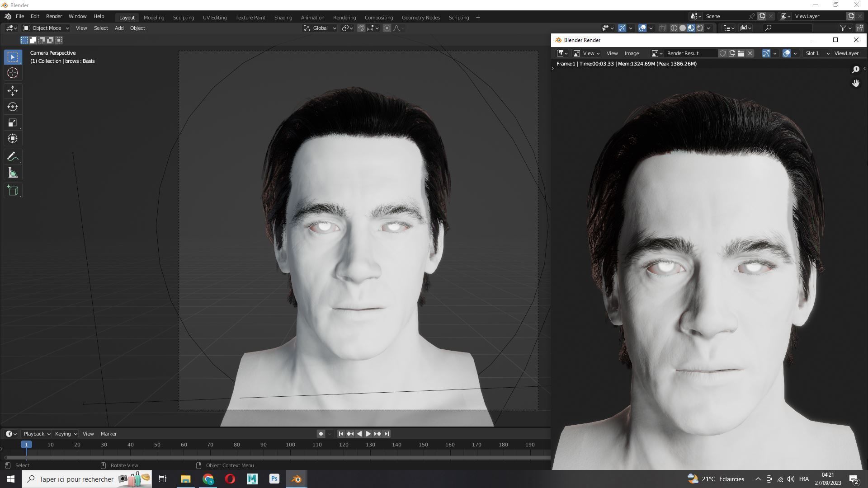868x488 pixels.
Task: Toggle gizmos in Blender Render window header
Action: click(766, 53)
